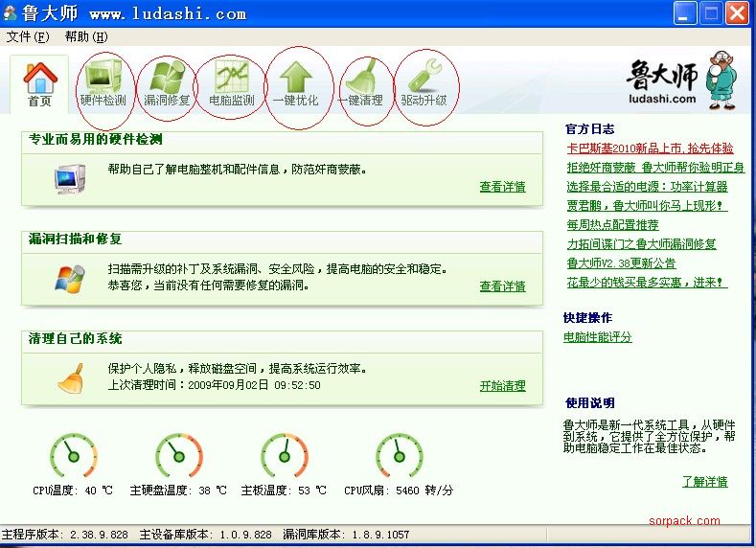Screen dimensions: 756x548
Task: Open the 了解详情 link under usage instructions
Action: pos(704,481)
